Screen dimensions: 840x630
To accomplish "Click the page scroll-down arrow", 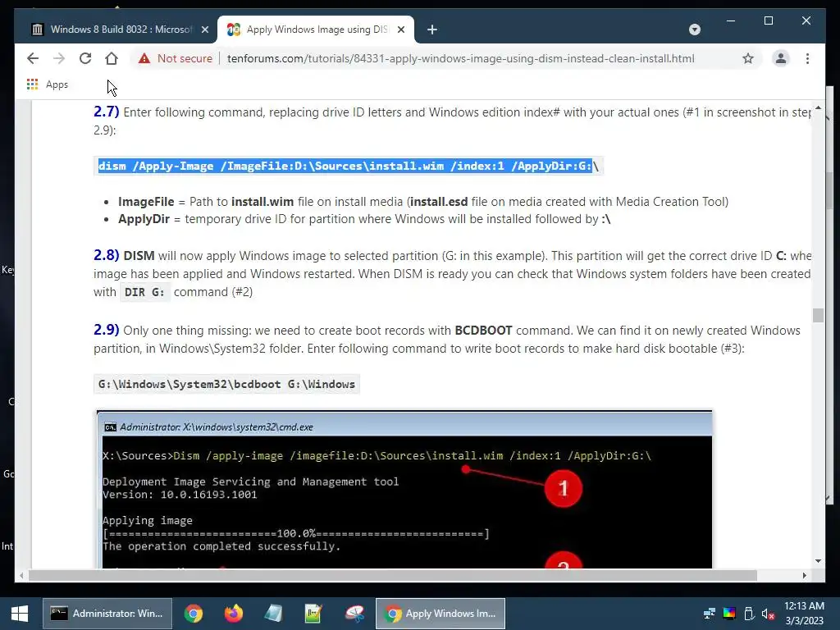I will (x=818, y=561).
